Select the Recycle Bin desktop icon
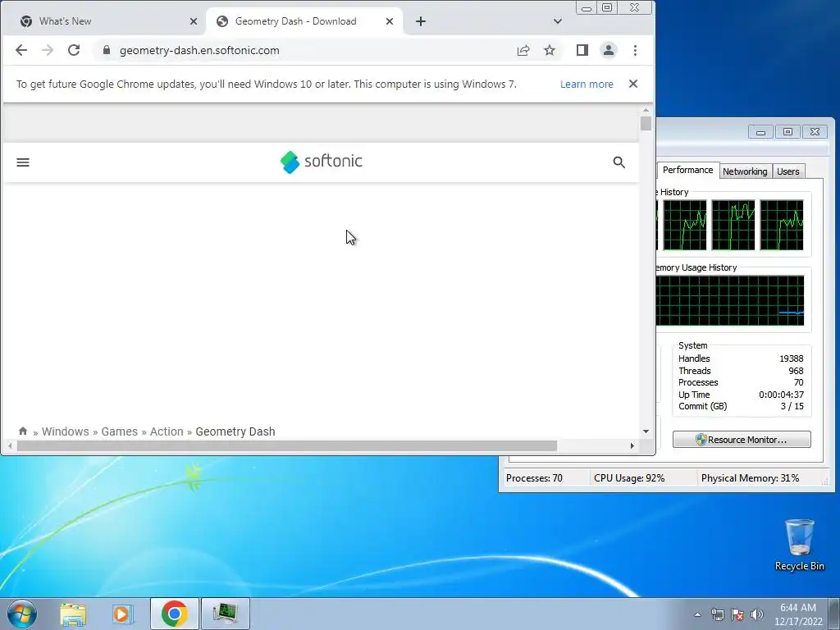Screen dimensions: 840x630 (799, 545)
